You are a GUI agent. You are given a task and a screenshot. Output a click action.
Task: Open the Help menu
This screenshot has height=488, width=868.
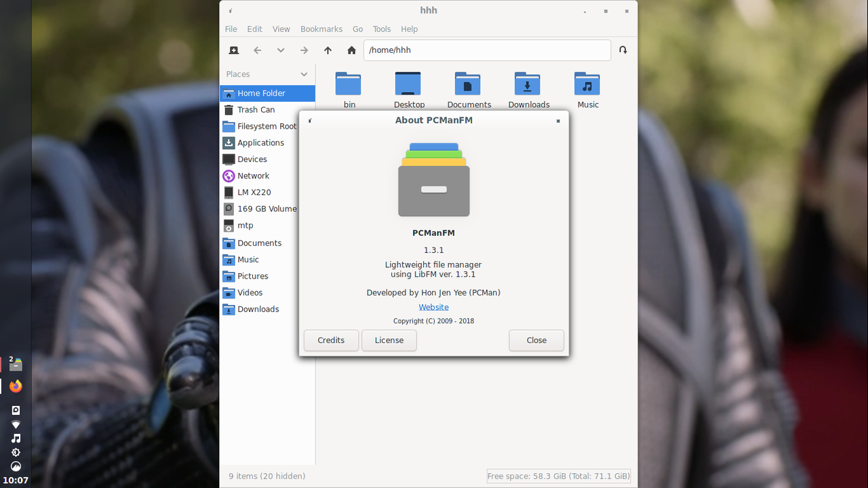(x=410, y=29)
